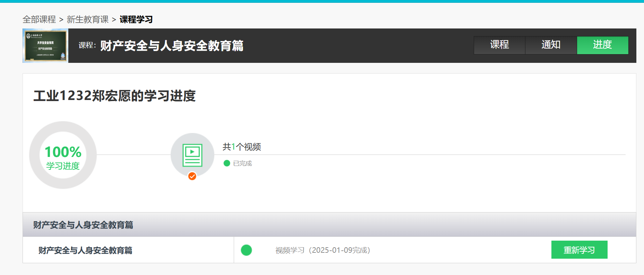Click the course title 财产安全与人身安全教育篇 in header
Image resolution: width=644 pixels, height=275 pixels.
(172, 46)
